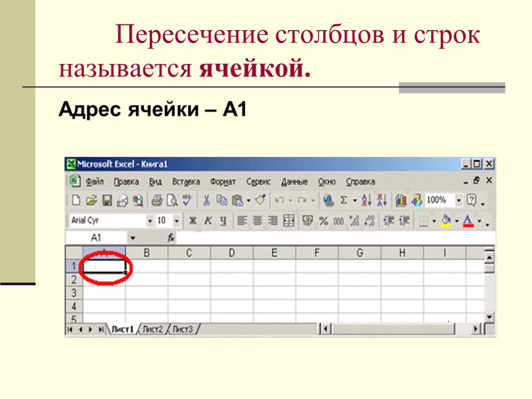Image resolution: width=532 pixels, height=399 pixels.
Task: Run the spelling check icon
Action: (187, 200)
